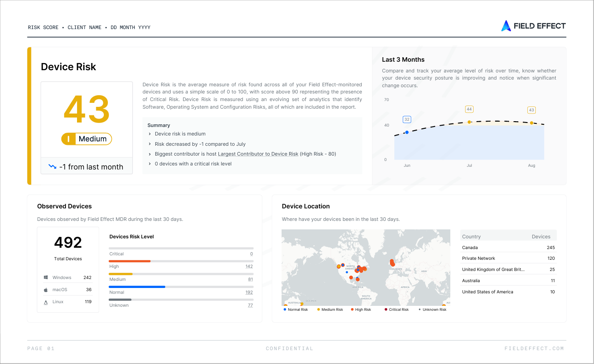Click the Linux penguin icon
The image size is (594, 364).
pos(46,302)
